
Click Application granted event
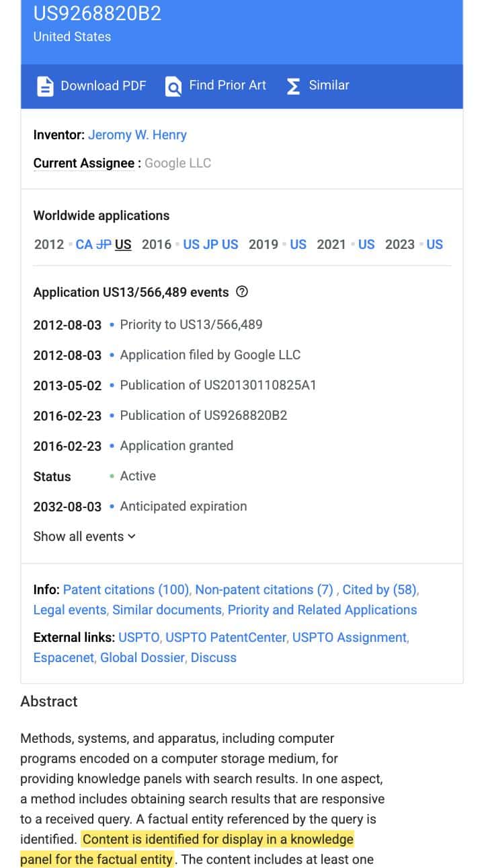(x=177, y=445)
